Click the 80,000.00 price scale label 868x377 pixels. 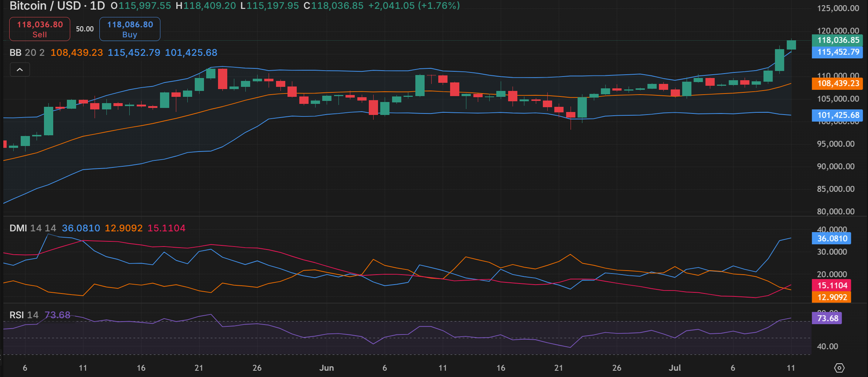click(836, 211)
